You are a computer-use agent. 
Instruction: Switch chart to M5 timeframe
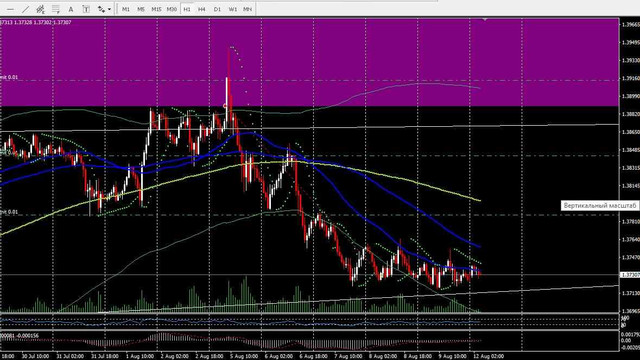tap(141, 9)
